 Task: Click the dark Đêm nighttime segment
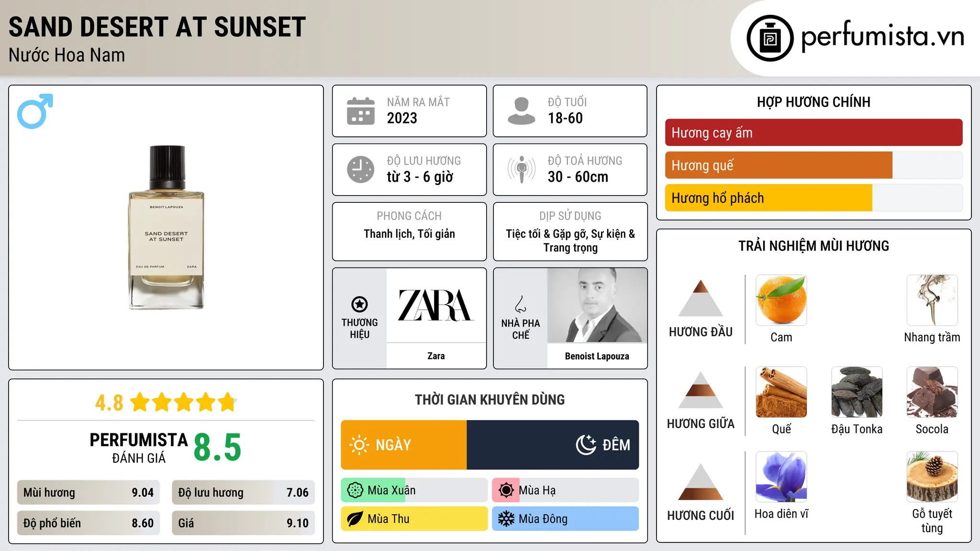coord(553,445)
